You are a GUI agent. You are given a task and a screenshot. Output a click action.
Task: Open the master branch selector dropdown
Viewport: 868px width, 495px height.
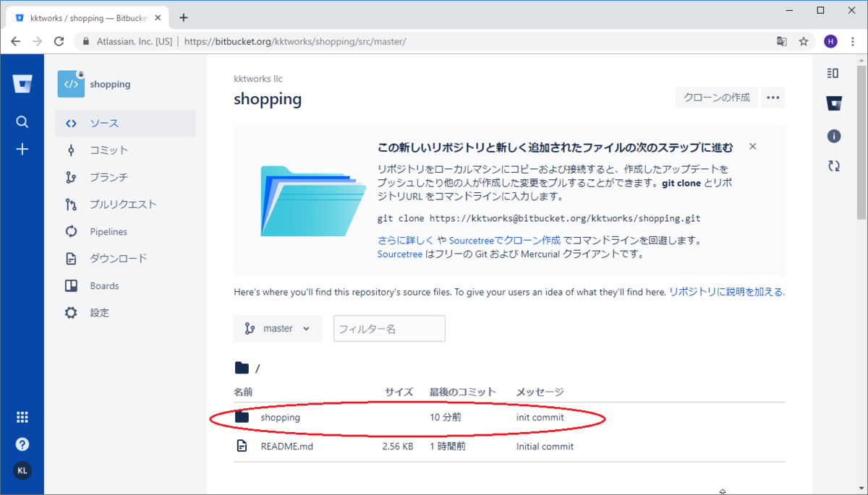click(x=278, y=328)
